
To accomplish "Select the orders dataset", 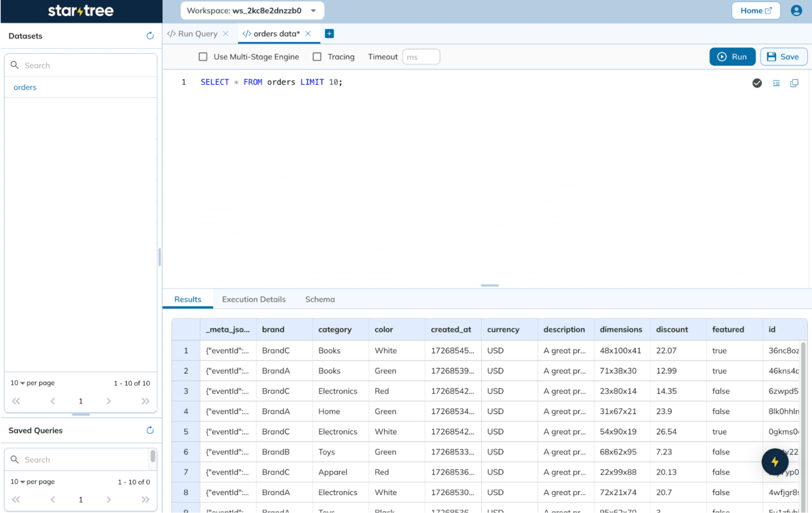I will coord(25,87).
